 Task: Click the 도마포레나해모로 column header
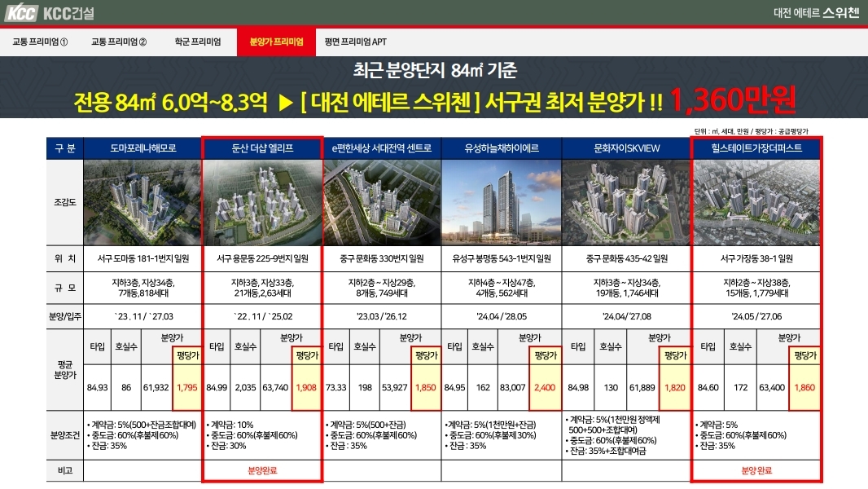pyautogui.click(x=142, y=148)
